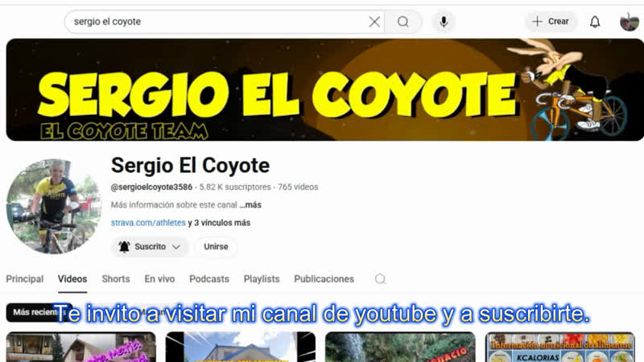Switch to the Principal tab

pyautogui.click(x=25, y=279)
